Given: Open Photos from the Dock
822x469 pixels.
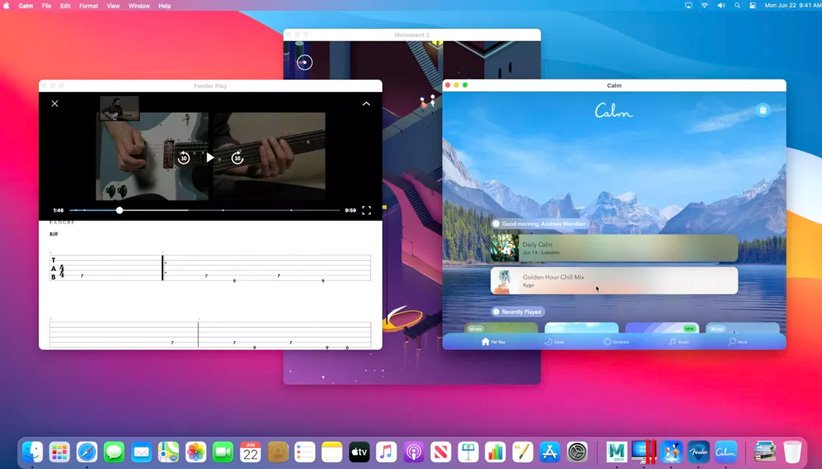Looking at the screenshot, I should pos(196,452).
